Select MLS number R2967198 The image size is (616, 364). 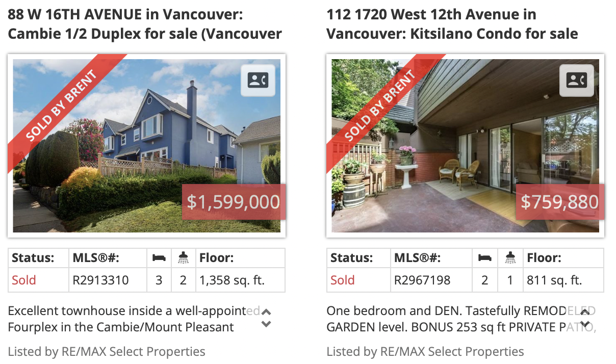422,280
